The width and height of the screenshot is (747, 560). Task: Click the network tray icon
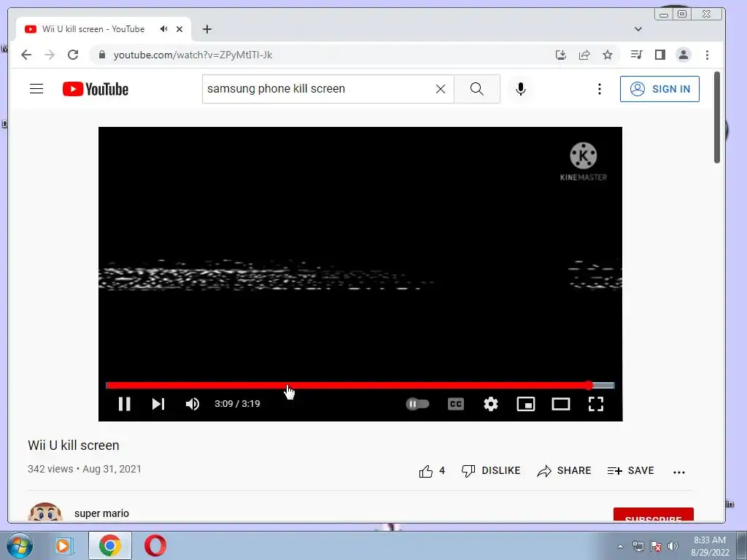pos(638,546)
